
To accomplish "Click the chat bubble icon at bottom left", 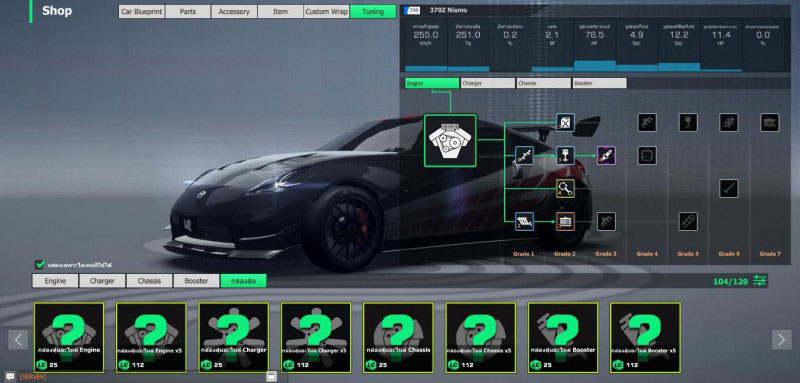I will [x=10, y=376].
